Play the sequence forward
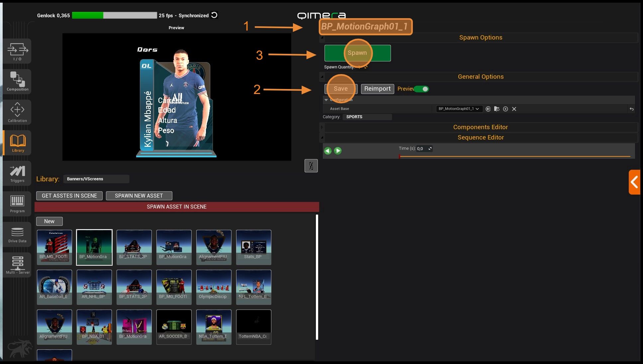The width and height of the screenshot is (643, 364). [338, 151]
